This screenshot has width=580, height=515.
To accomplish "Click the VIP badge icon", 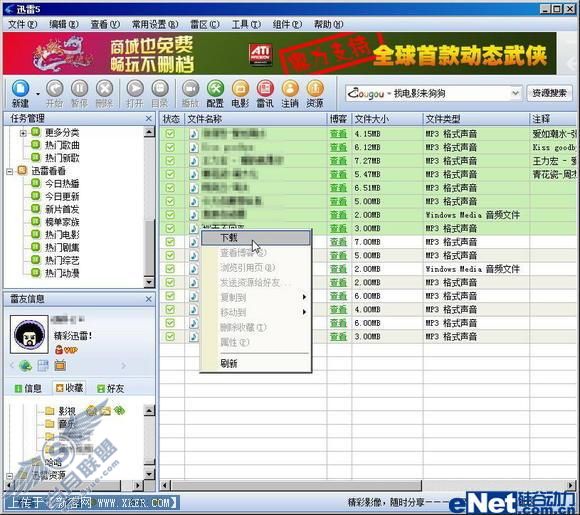I will 67,350.
